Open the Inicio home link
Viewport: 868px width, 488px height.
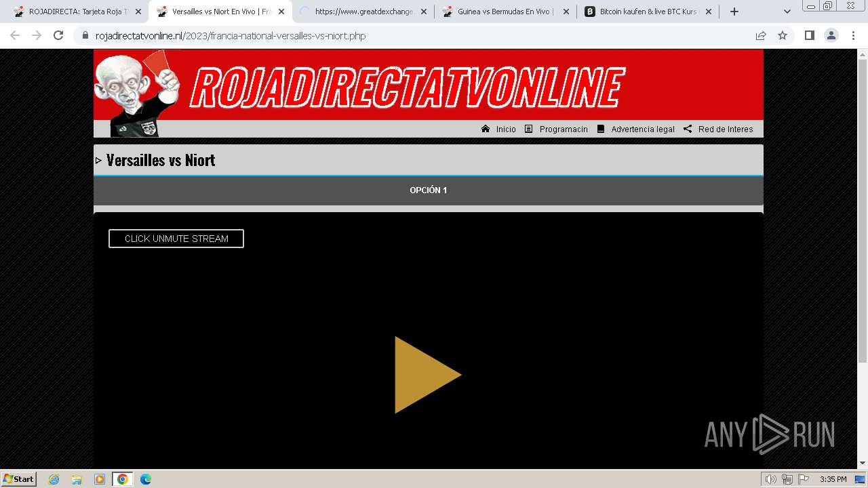pyautogui.click(x=506, y=129)
